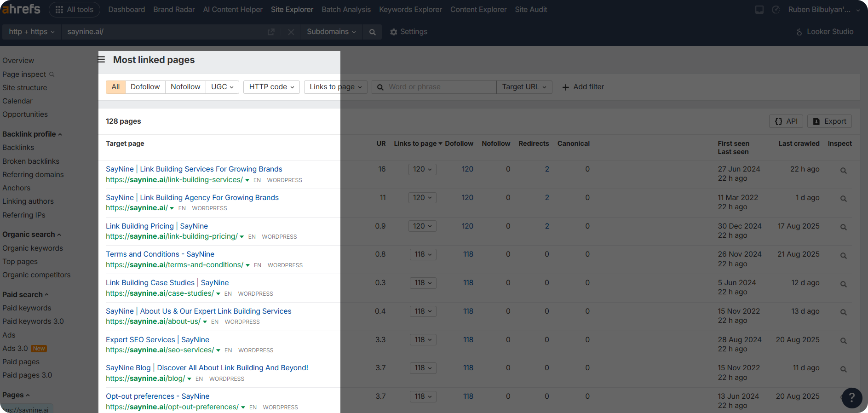Open Site structure in sidebar

pyautogui.click(x=24, y=88)
